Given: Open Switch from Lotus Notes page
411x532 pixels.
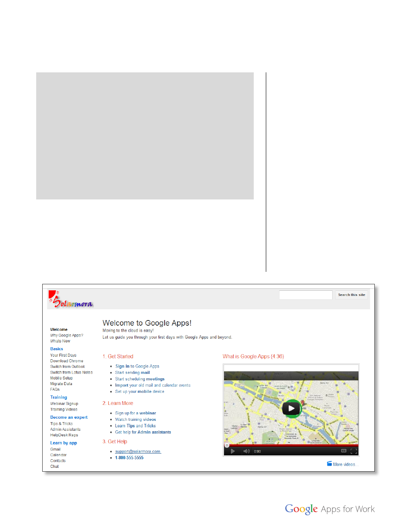Looking at the screenshot, I should (x=72, y=372).
